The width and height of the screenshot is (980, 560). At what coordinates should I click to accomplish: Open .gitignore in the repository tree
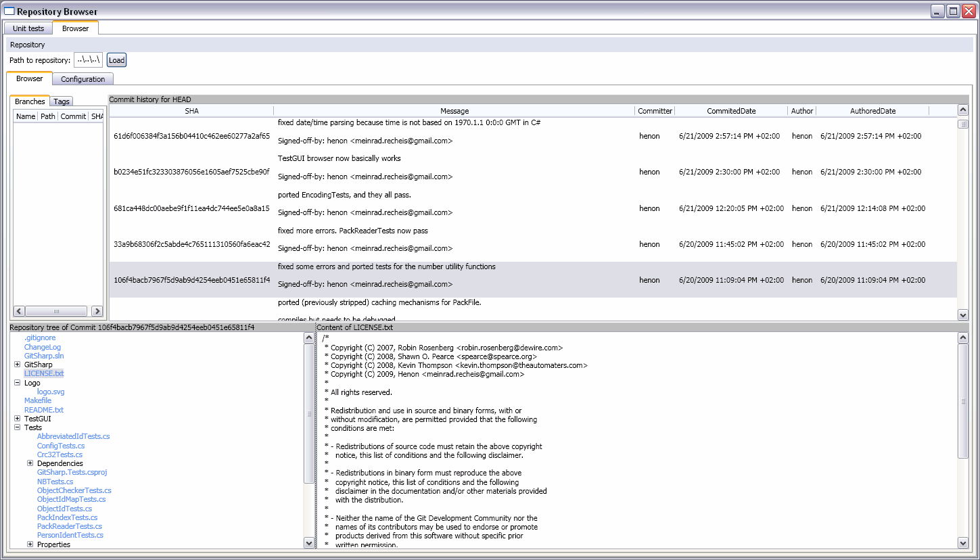(x=40, y=337)
